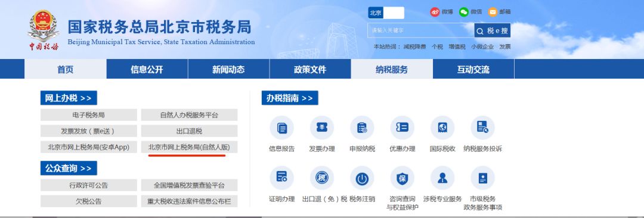Screen dimensions: 644x218
Task: Click the 证明办理 icon
Action: [x=281, y=177]
